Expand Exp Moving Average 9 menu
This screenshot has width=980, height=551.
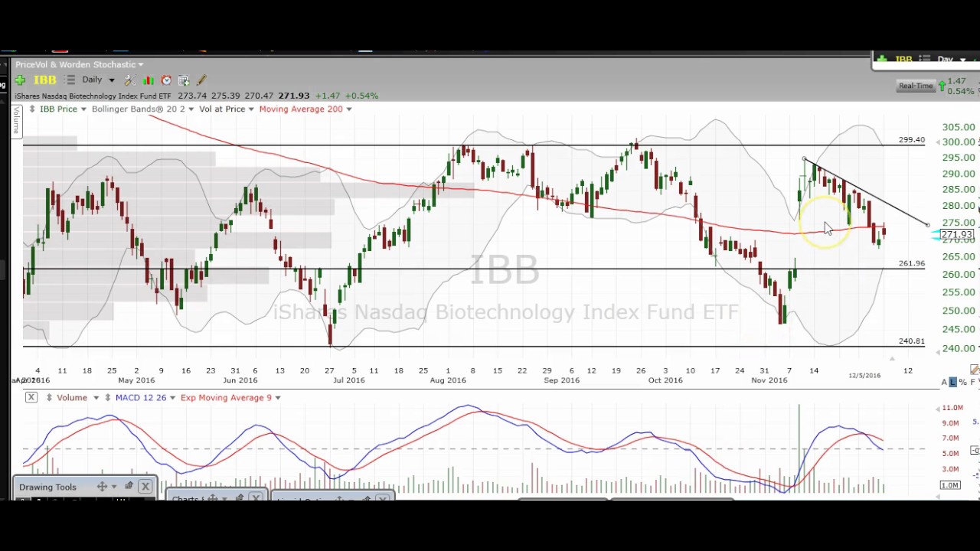point(277,397)
